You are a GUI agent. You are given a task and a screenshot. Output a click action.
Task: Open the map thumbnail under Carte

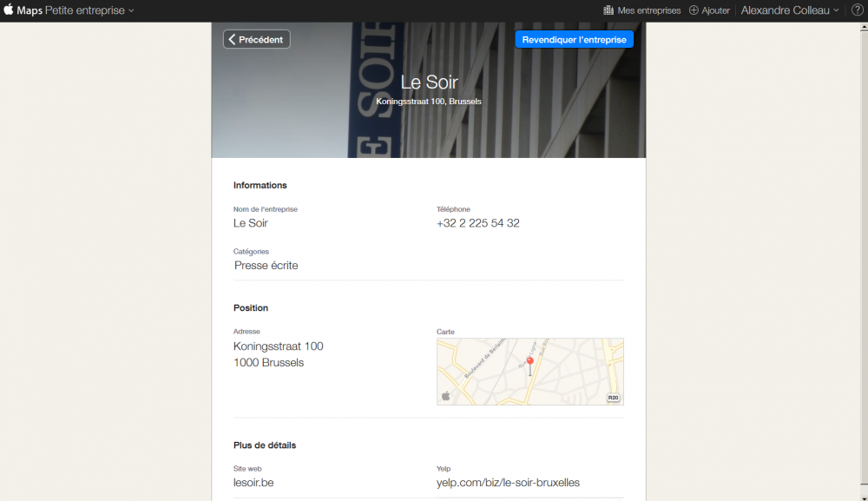point(529,372)
